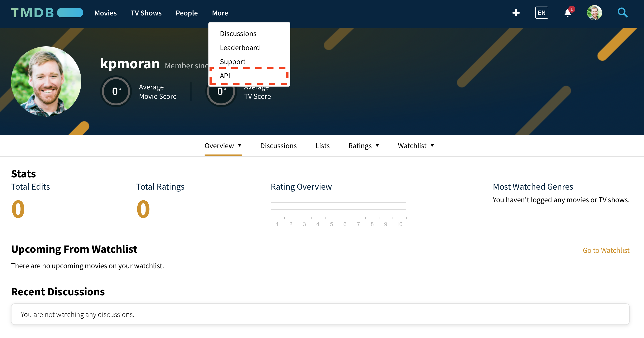
Task: Switch to the Lists tab
Action: [x=322, y=146]
